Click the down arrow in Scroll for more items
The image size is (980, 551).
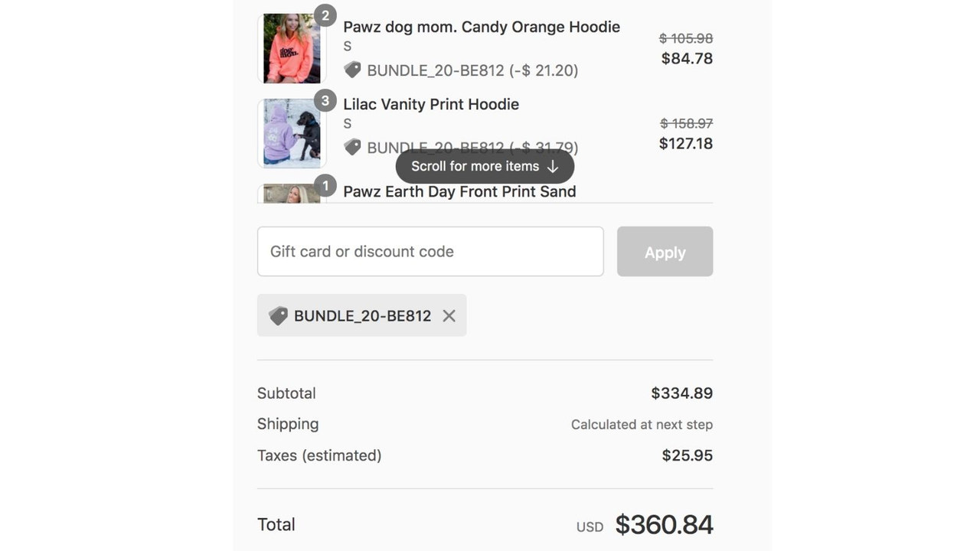[x=553, y=166]
